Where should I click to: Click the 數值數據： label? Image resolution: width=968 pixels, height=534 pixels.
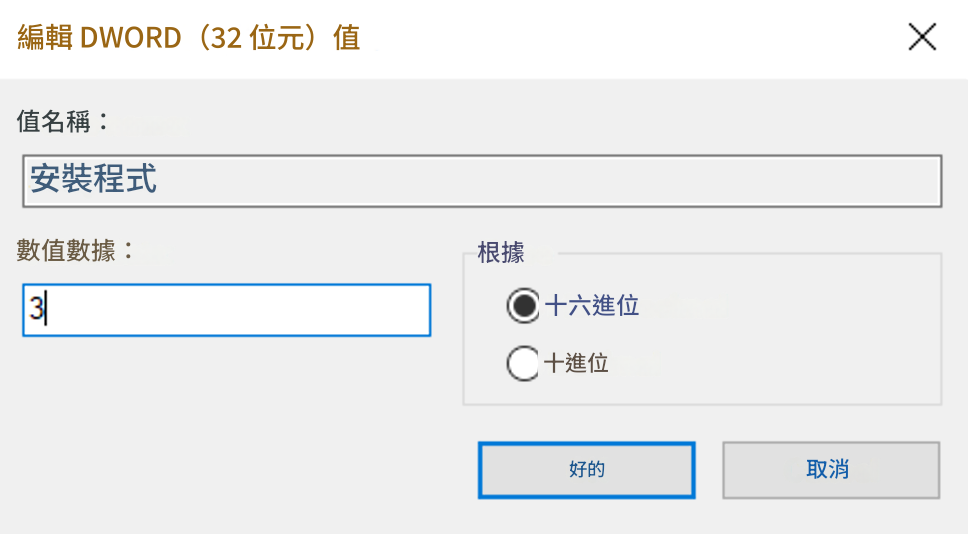click(75, 251)
